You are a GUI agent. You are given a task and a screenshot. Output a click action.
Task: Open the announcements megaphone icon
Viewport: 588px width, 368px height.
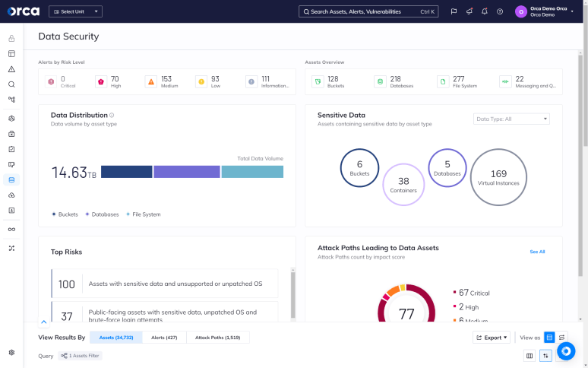pos(469,11)
